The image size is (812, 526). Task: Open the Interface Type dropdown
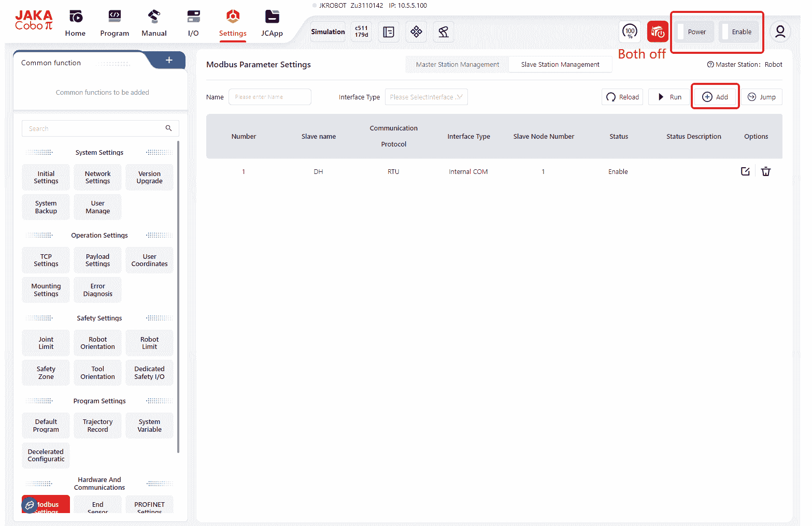click(426, 97)
